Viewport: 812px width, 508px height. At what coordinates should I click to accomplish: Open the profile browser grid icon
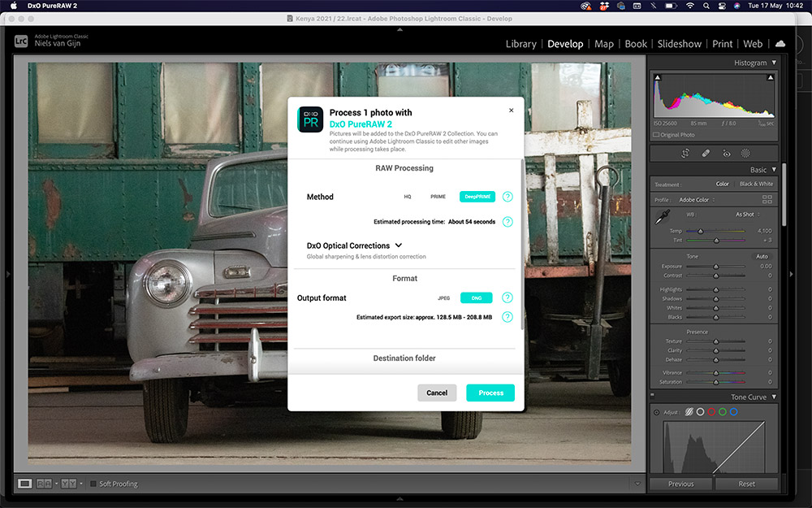coord(767,200)
